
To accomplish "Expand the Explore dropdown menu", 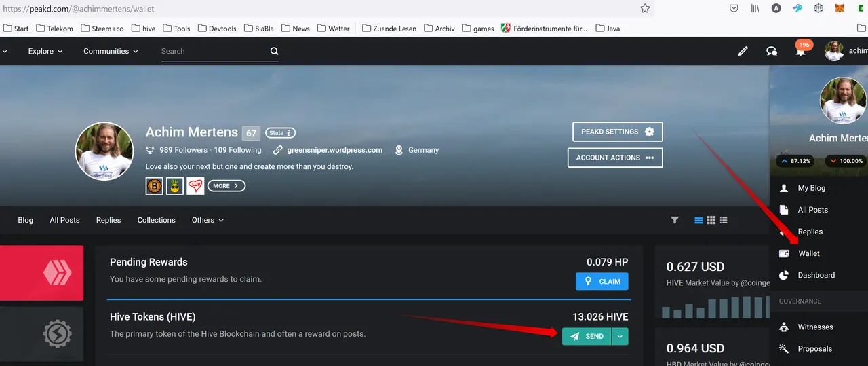I will (45, 51).
